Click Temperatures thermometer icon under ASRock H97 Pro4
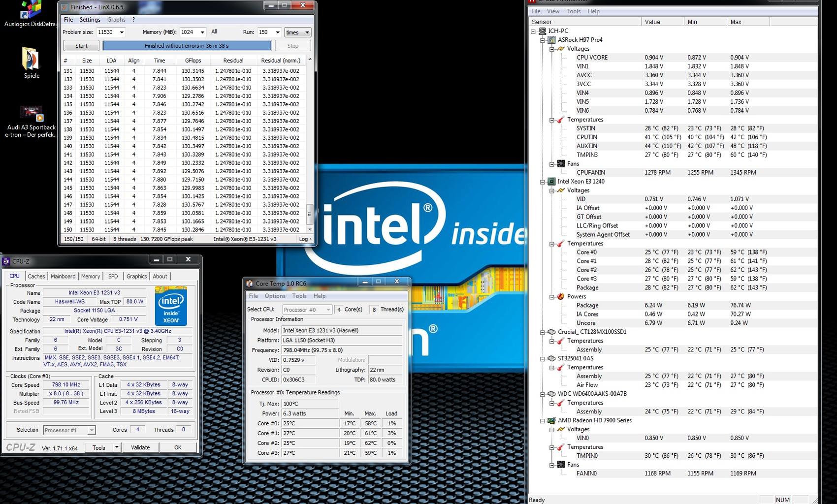The height and width of the screenshot is (504, 837). click(560, 120)
